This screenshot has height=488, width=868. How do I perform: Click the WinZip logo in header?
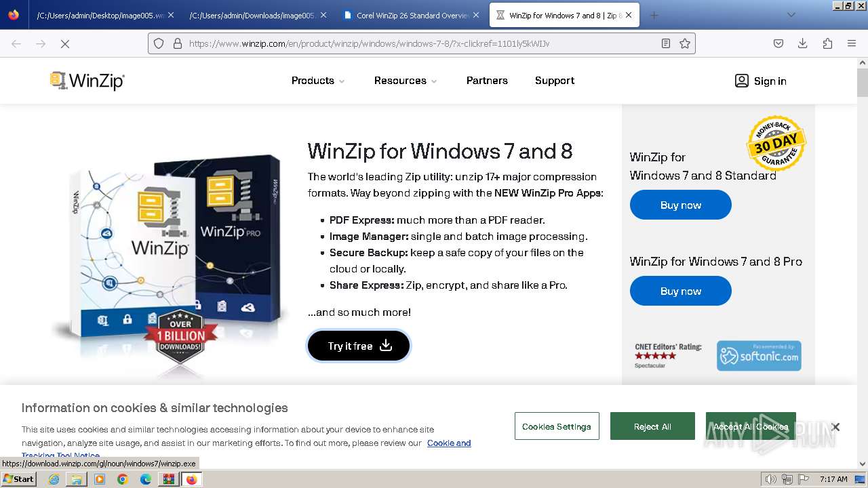87,81
